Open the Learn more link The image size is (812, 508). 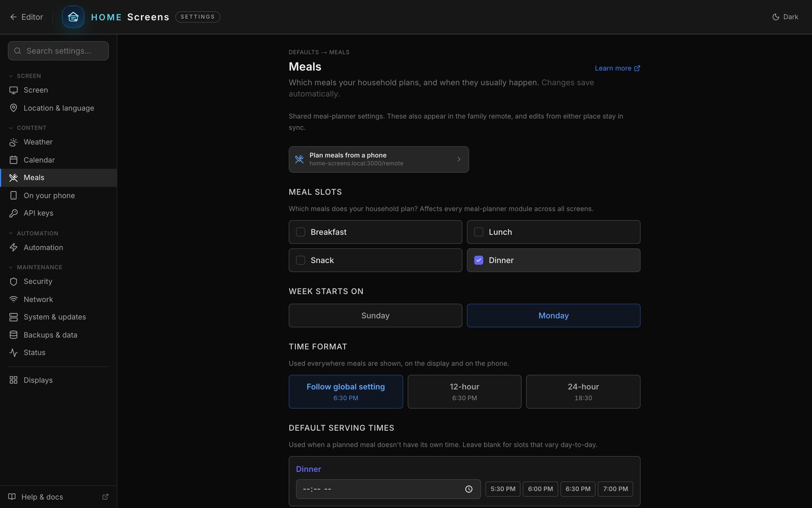click(x=617, y=68)
